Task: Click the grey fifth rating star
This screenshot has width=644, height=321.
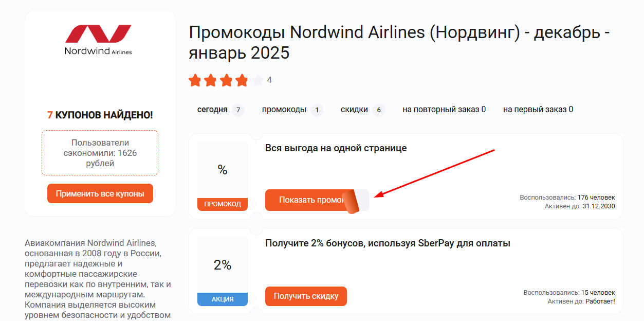Action: point(258,80)
